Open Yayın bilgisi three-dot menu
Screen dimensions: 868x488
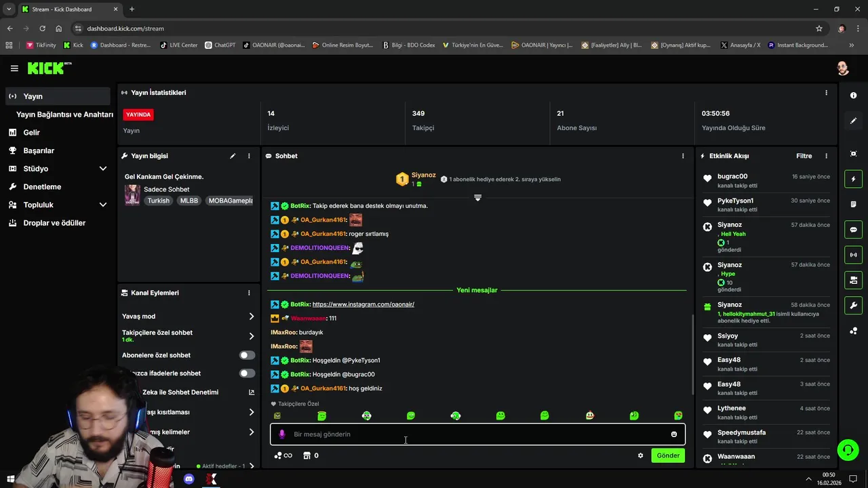tap(249, 156)
